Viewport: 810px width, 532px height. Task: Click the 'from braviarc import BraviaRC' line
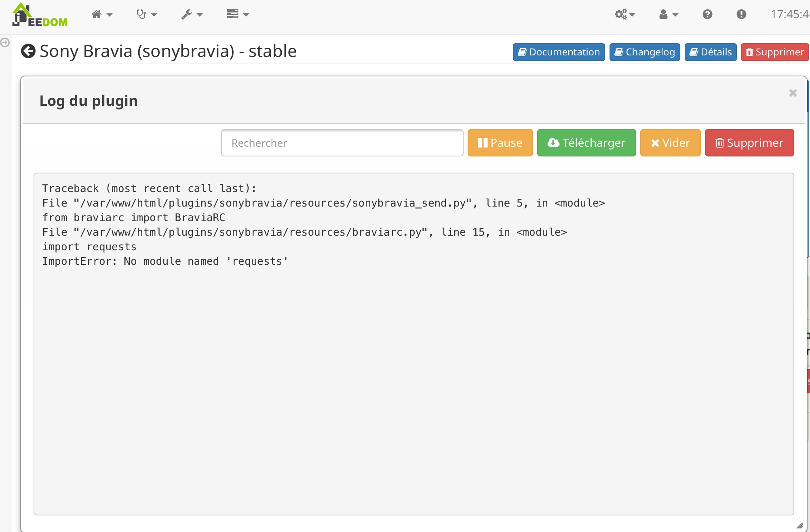[x=133, y=217]
